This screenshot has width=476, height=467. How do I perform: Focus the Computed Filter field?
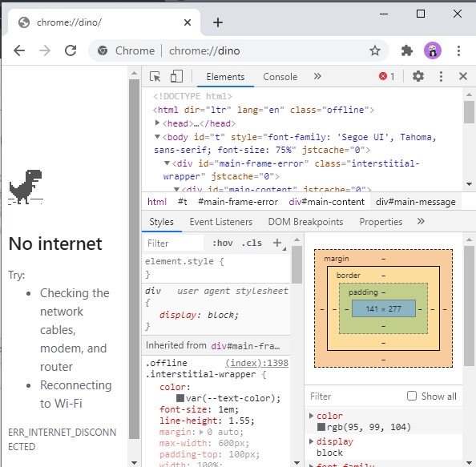tap(355, 397)
